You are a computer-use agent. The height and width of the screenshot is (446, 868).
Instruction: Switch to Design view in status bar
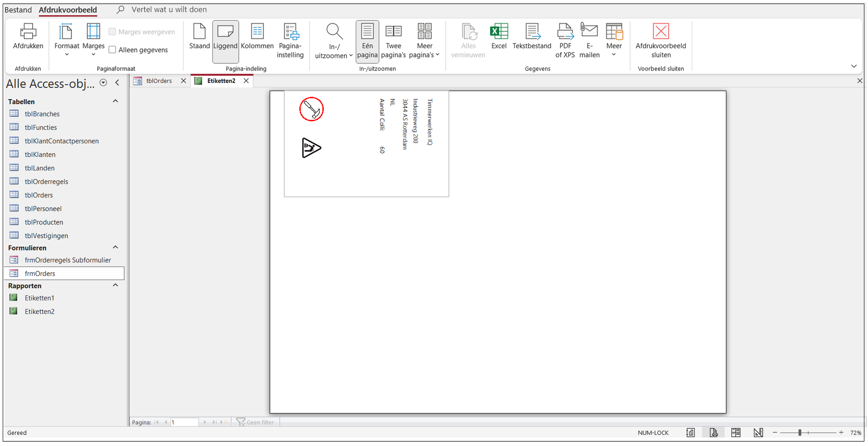pos(758,433)
